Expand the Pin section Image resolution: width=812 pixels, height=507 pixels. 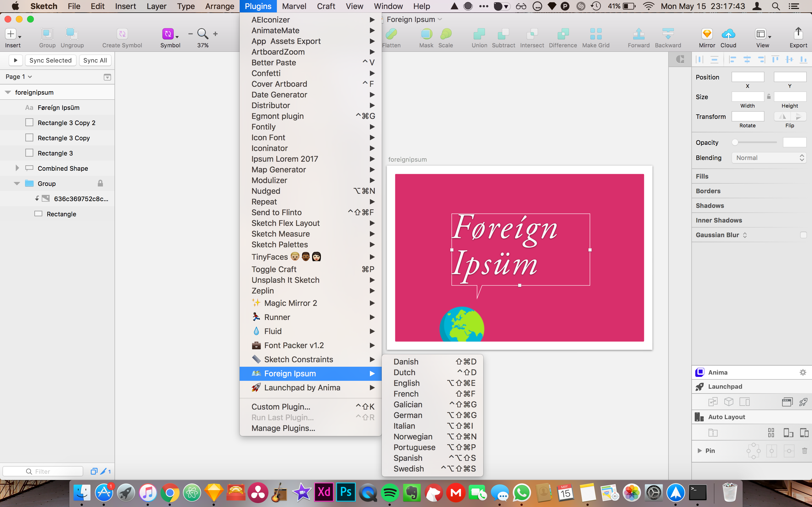700,450
